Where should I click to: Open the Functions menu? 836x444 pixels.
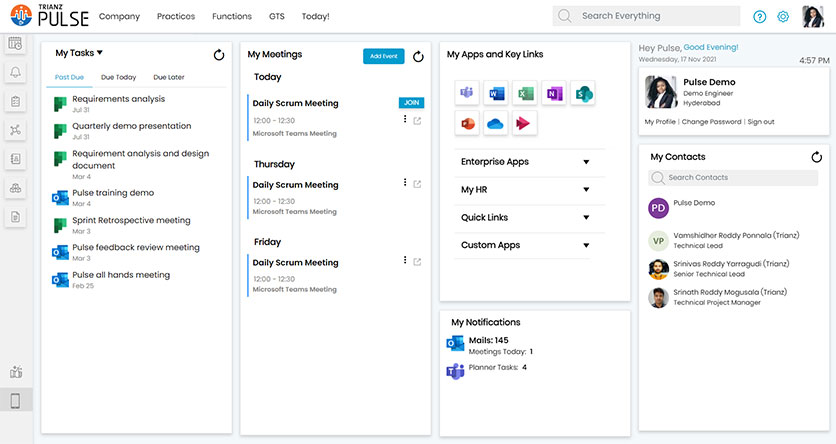[232, 17]
